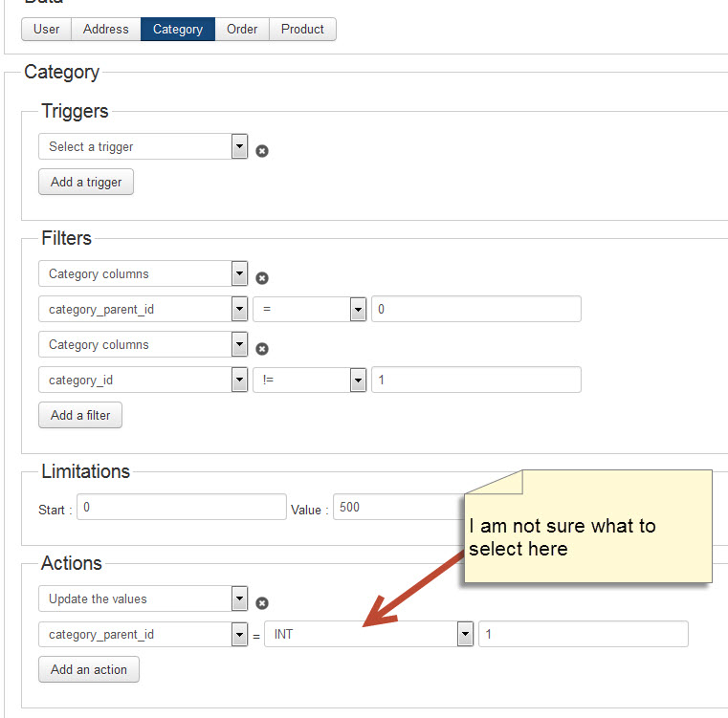Click the Add an action button
Screen dimensions: 728x718
(89, 669)
